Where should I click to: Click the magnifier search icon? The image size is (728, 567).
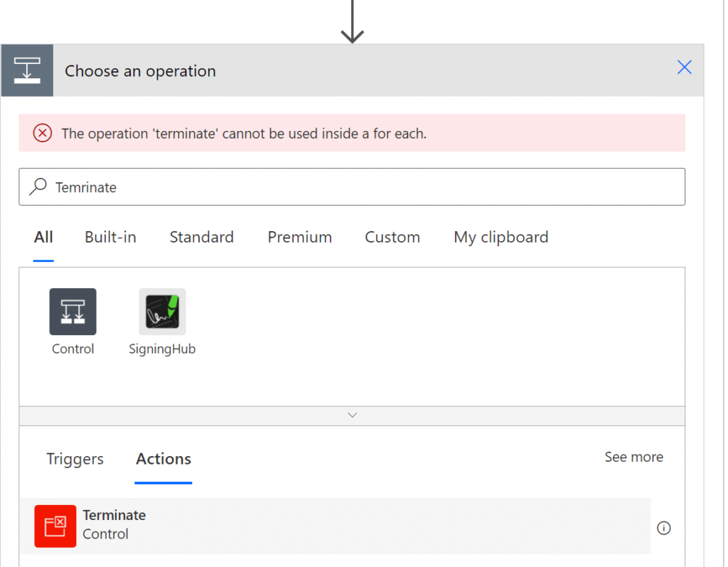[38, 186]
